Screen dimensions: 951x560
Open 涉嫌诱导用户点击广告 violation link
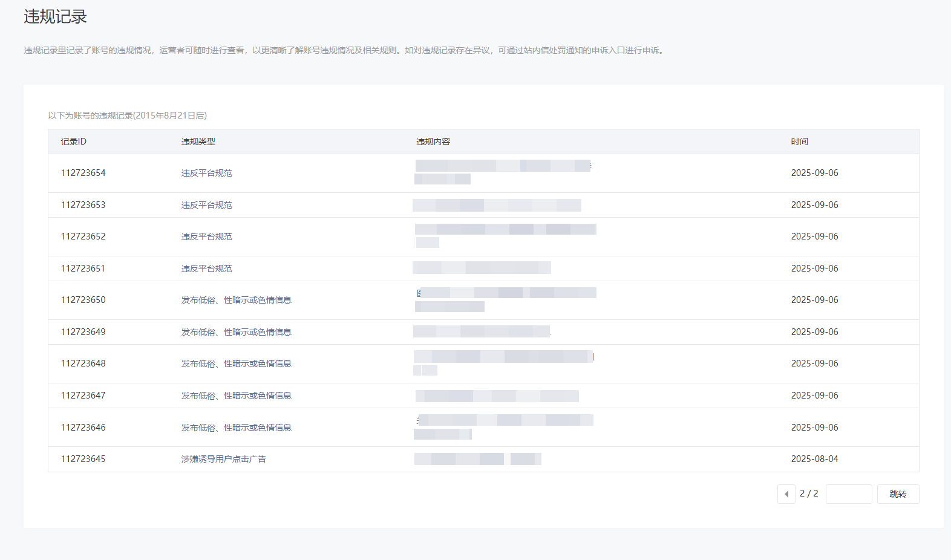coord(223,459)
